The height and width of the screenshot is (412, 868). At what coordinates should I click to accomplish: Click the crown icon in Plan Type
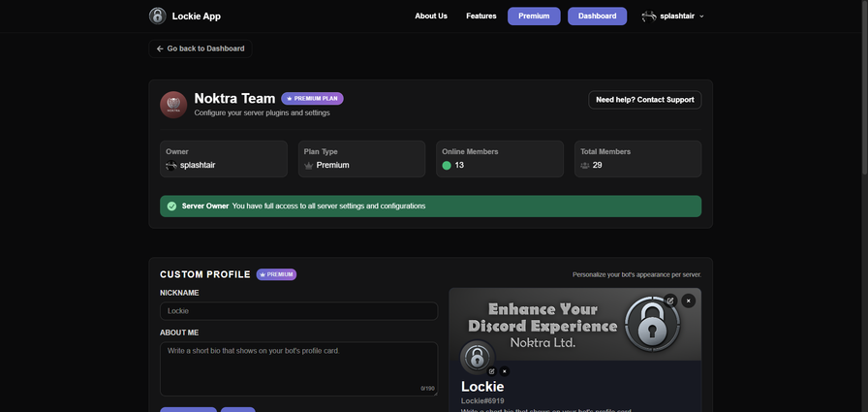309,166
